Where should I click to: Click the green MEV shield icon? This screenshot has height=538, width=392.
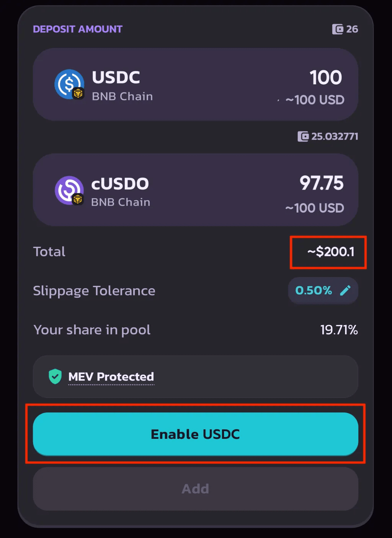pyautogui.click(x=55, y=376)
